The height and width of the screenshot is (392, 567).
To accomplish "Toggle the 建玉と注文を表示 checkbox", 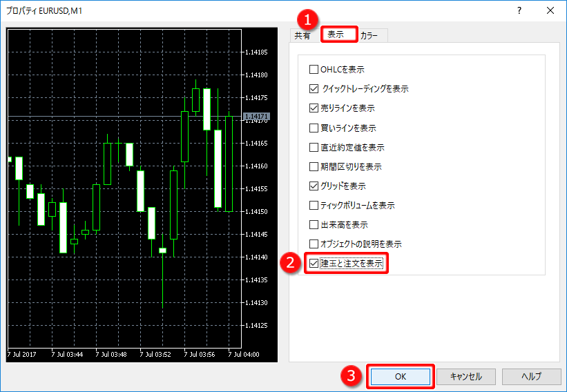I will [x=314, y=263].
